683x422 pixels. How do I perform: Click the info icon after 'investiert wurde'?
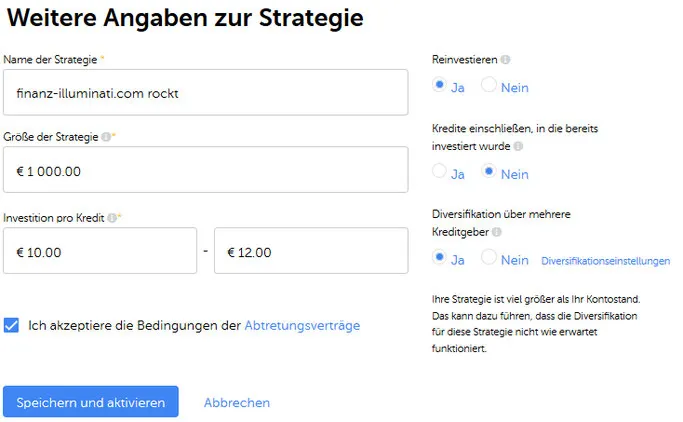518,146
